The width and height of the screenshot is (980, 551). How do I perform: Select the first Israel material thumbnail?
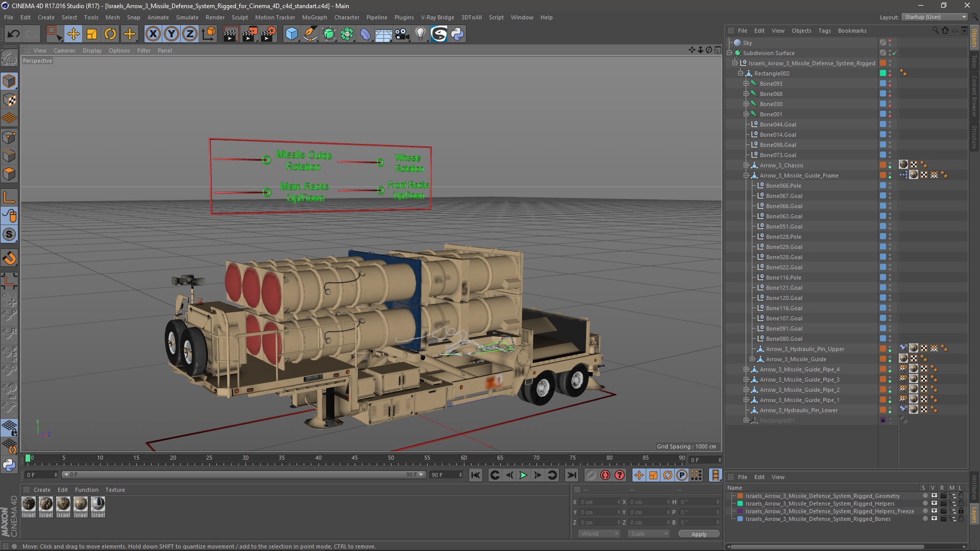click(x=29, y=504)
